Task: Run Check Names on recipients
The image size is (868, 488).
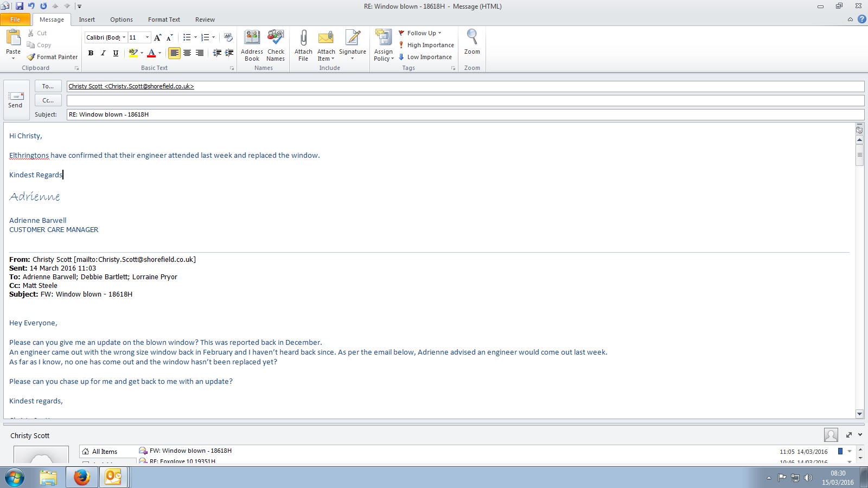Action: point(276,46)
